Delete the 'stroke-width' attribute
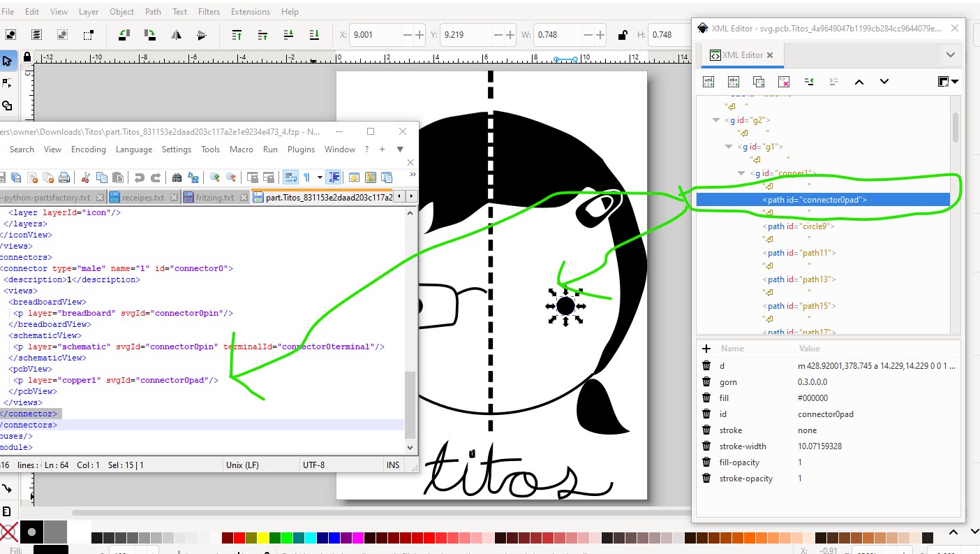This screenshot has width=980, height=554. pos(706,446)
